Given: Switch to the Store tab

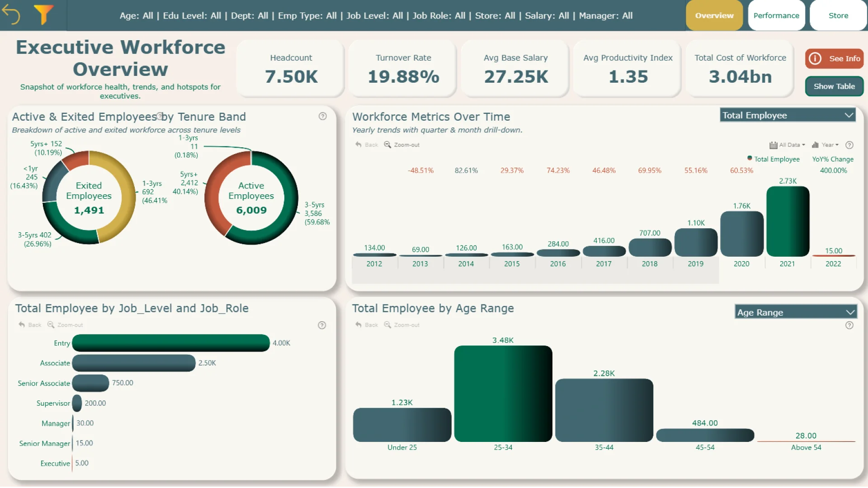Looking at the screenshot, I should point(838,15).
